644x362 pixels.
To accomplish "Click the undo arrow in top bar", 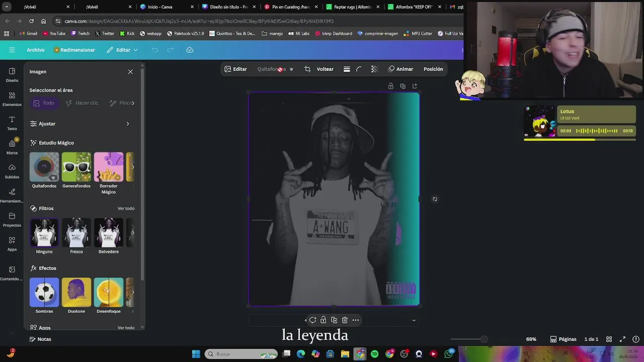I will (155, 50).
